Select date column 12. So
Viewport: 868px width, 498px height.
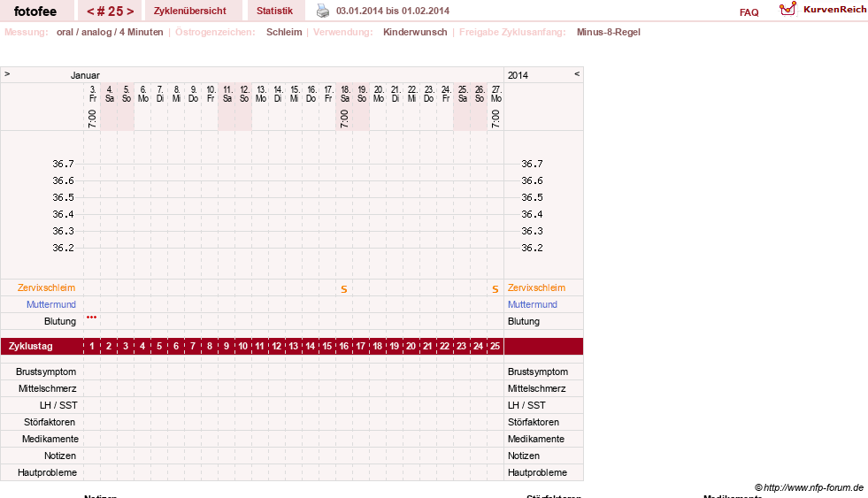[244, 94]
